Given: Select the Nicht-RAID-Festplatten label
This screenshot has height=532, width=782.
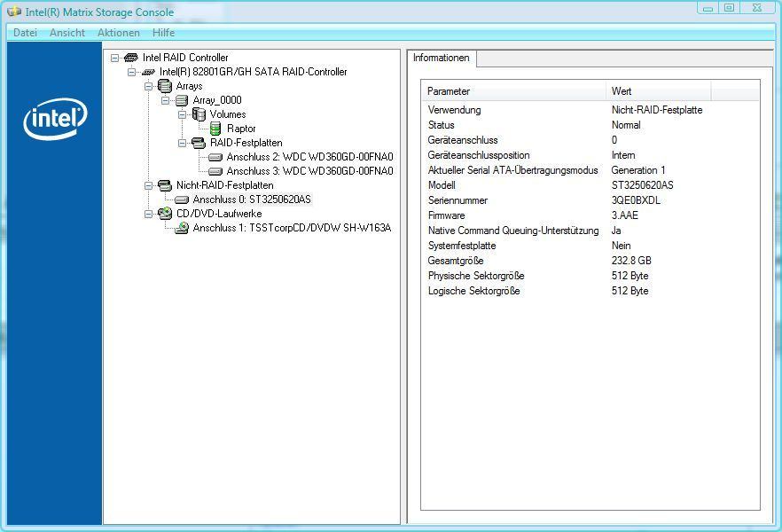Looking at the screenshot, I should (225, 185).
